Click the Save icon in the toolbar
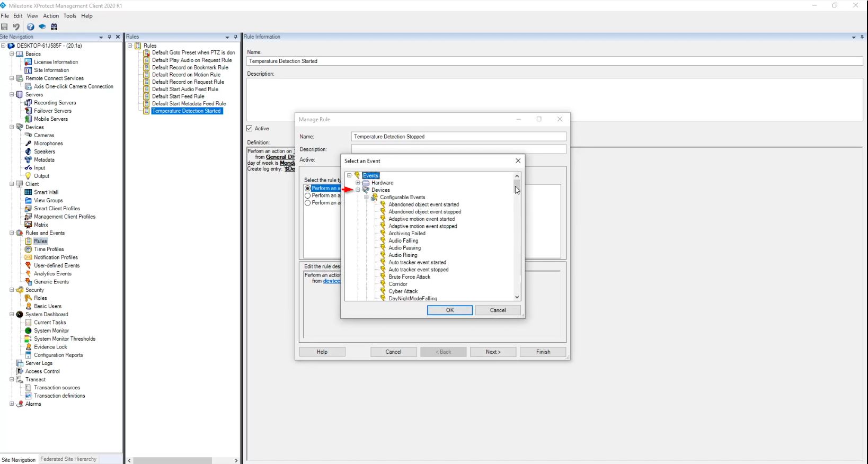The image size is (868, 464). click(x=5, y=27)
